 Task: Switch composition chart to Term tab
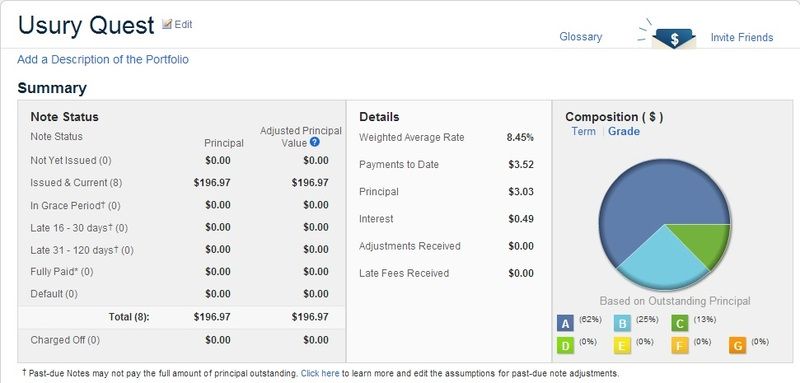583,131
